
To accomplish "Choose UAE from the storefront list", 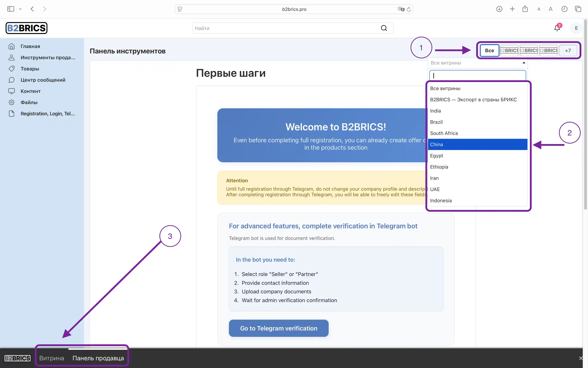I will pos(477,189).
